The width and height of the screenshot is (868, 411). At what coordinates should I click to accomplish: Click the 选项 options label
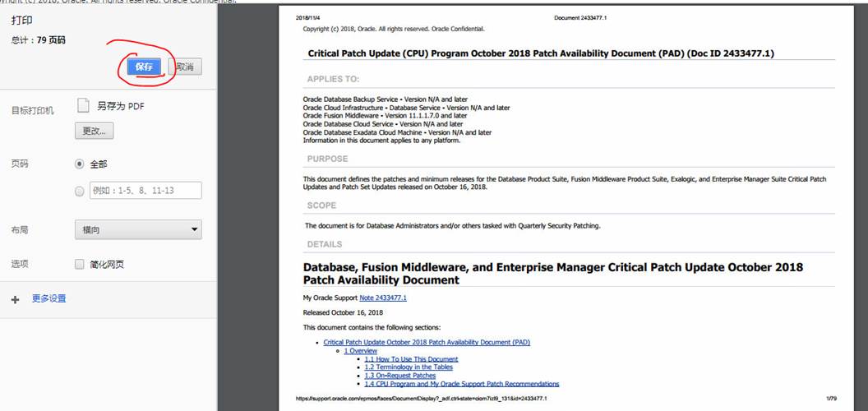[x=20, y=264]
